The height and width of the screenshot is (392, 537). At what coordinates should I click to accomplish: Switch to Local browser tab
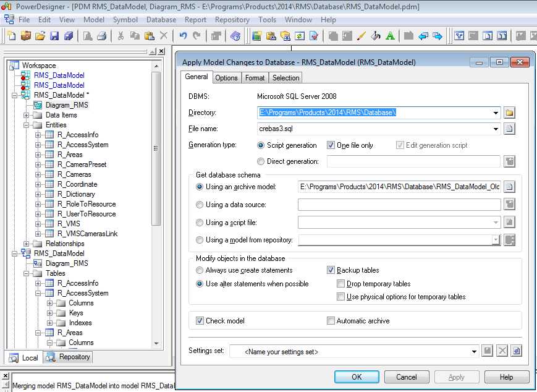tap(23, 358)
